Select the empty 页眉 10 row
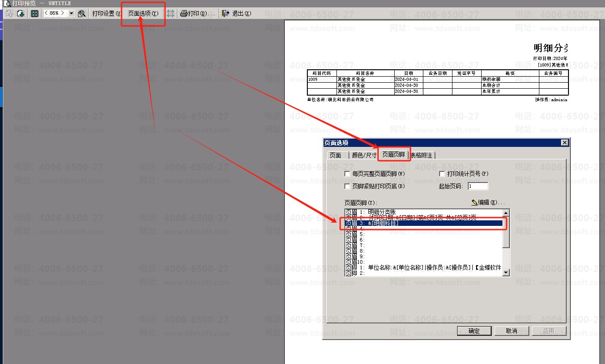This screenshot has width=605, height=364. tap(423, 262)
